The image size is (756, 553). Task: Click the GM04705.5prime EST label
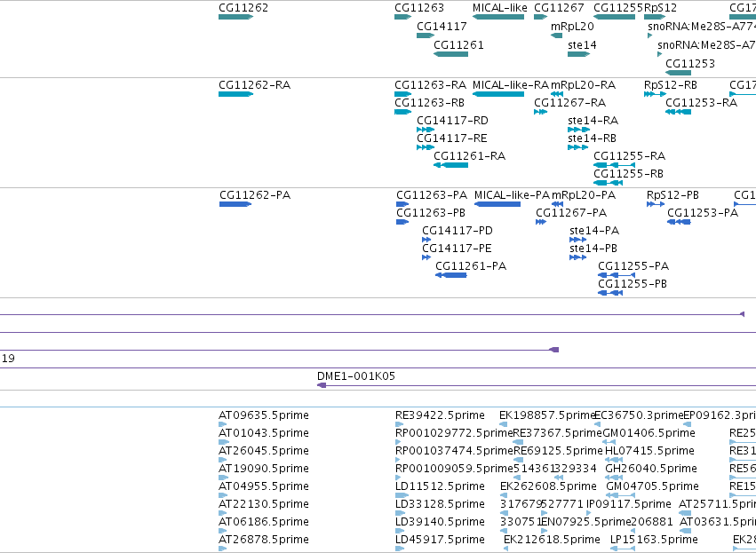click(652, 486)
